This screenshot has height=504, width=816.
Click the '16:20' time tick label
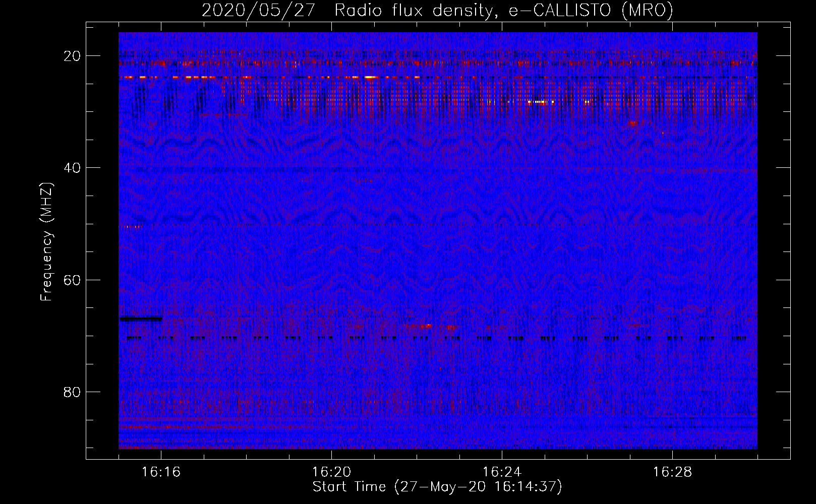pyautogui.click(x=331, y=472)
